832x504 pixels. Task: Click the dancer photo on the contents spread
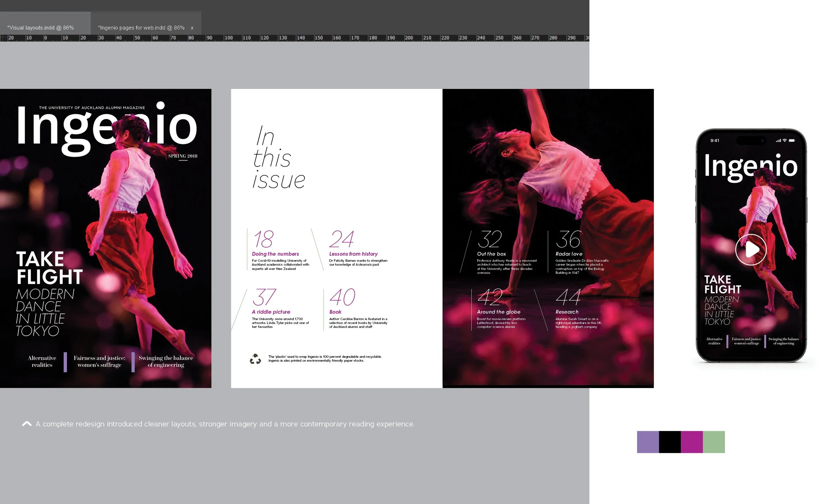click(548, 238)
